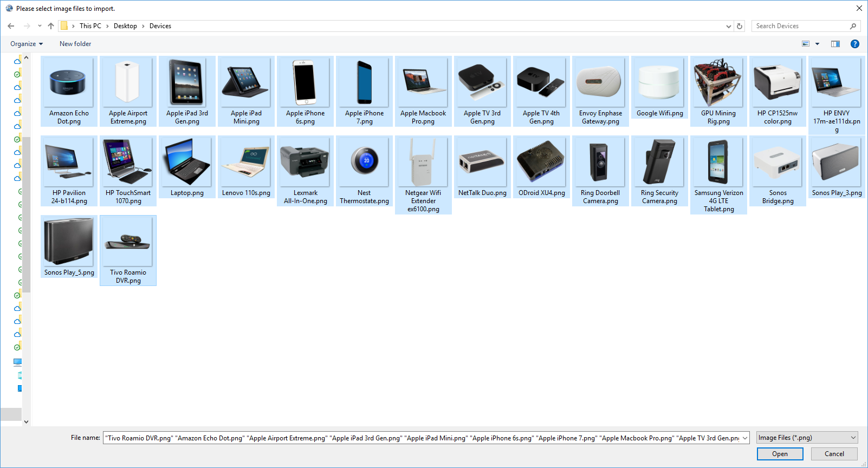868x468 pixels.
Task: Select the Amazon Echo Dot.png file
Action: (x=69, y=91)
